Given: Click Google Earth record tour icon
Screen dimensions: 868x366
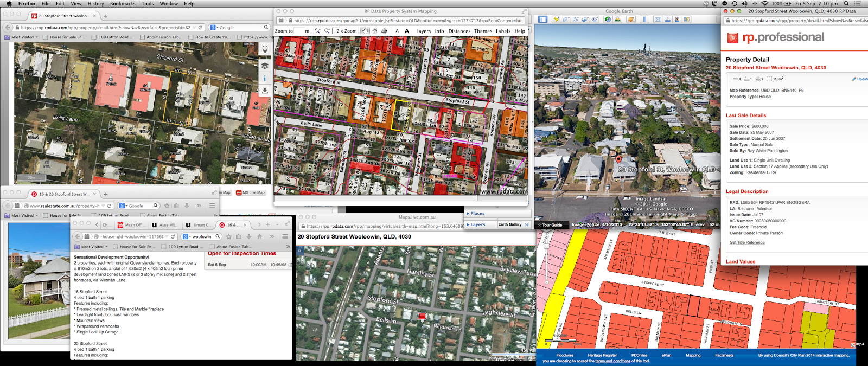Looking at the screenshot, I should pyautogui.click(x=595, y=19).
